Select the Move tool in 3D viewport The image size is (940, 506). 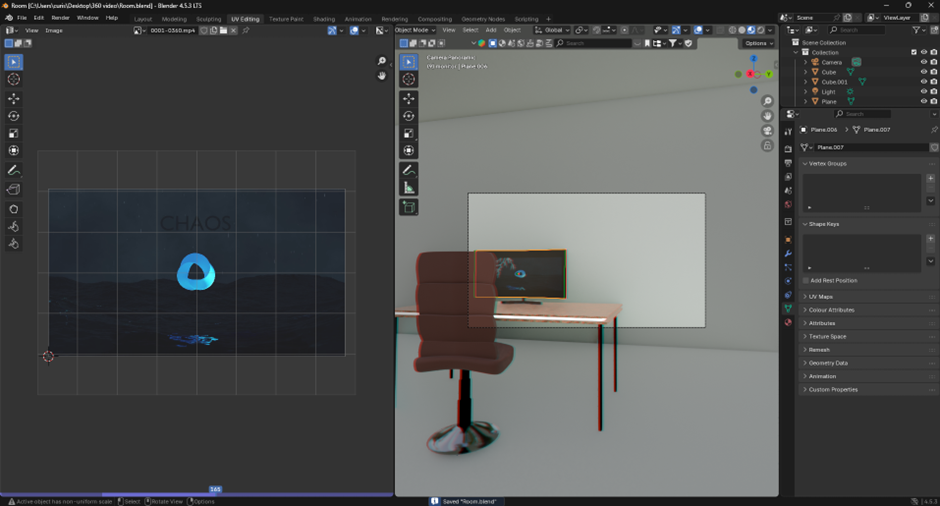[x=409, y=98]
